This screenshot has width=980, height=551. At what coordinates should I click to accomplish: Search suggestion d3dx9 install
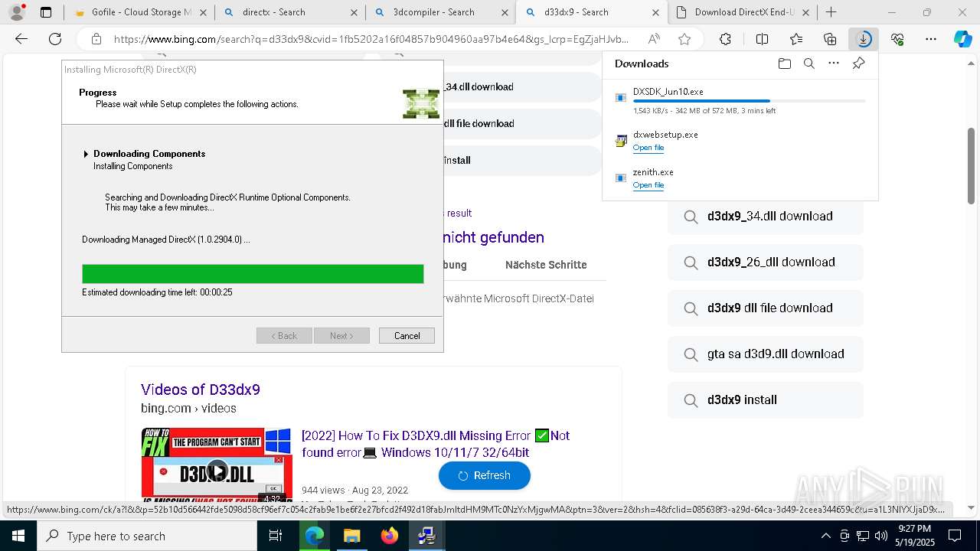[766, 399]
